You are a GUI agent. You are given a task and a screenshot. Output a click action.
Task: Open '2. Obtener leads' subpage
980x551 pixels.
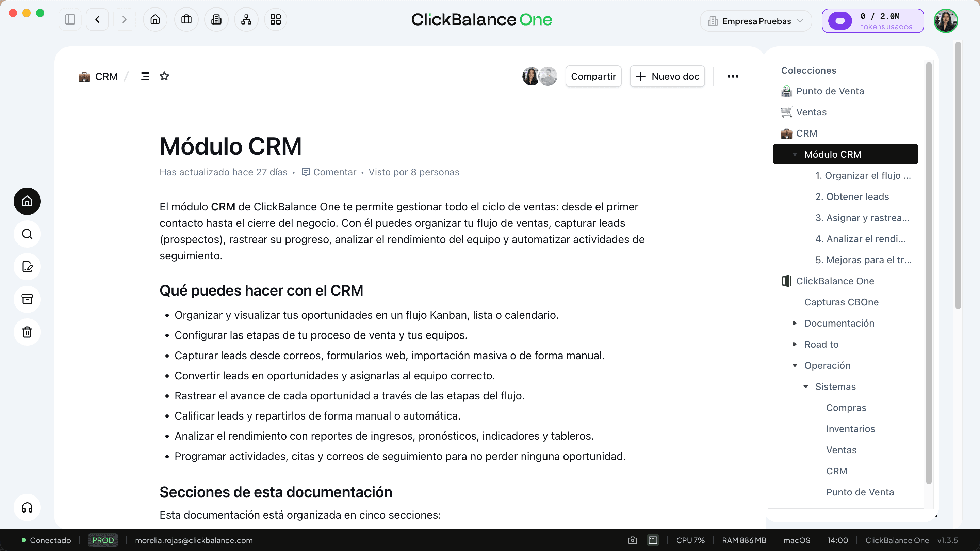852,196
